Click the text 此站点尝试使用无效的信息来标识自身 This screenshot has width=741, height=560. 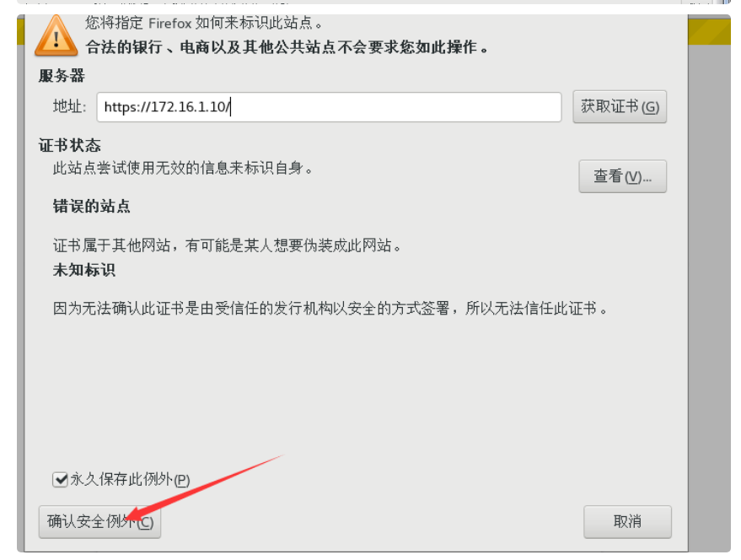(182, 168)
